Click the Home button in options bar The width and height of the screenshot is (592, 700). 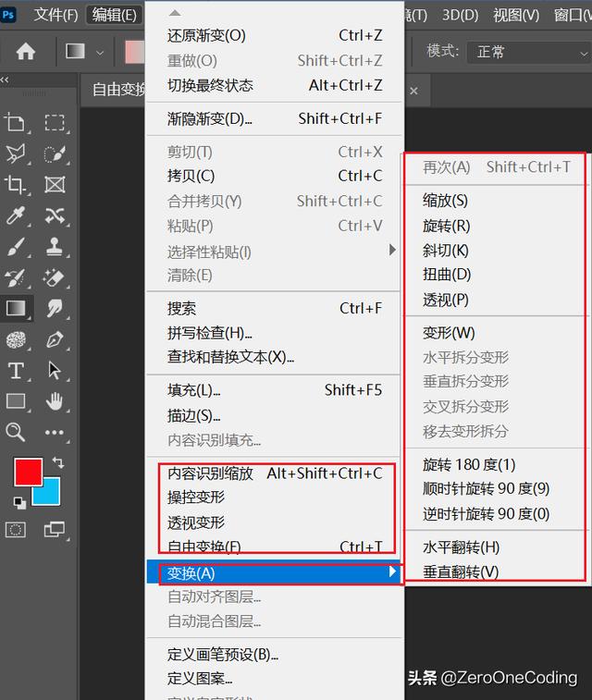pyautogui.click(x=26, y=52)
